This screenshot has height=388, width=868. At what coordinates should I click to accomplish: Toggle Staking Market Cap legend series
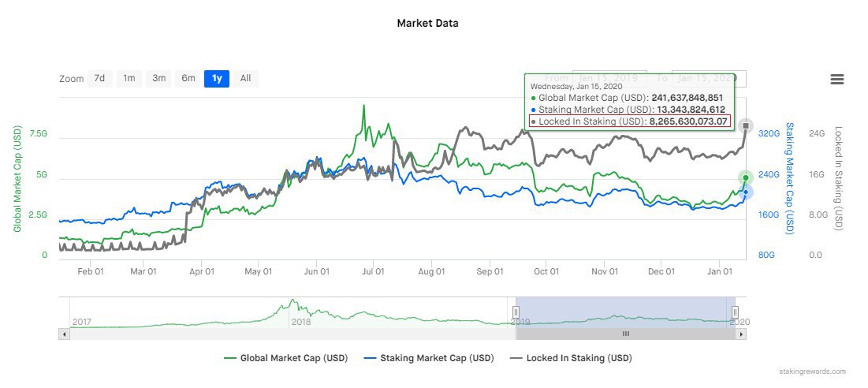(x=428, y=358)
